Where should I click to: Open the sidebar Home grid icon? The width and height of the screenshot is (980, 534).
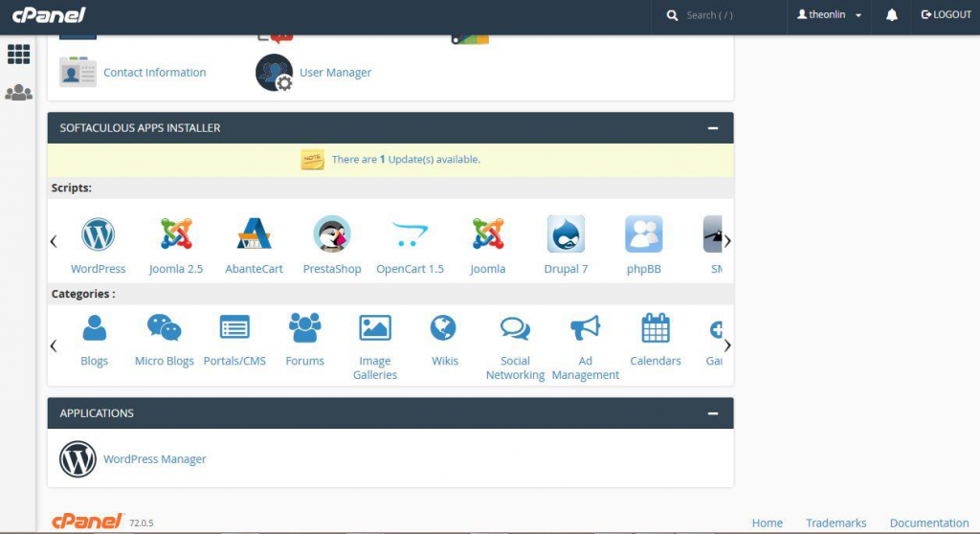[19, 55]
